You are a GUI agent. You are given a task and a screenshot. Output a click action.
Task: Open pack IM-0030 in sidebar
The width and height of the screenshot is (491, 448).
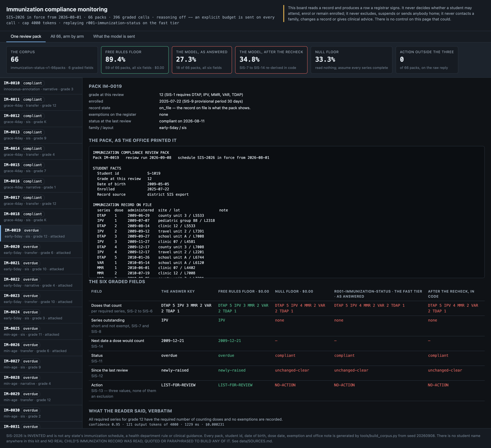41,413
